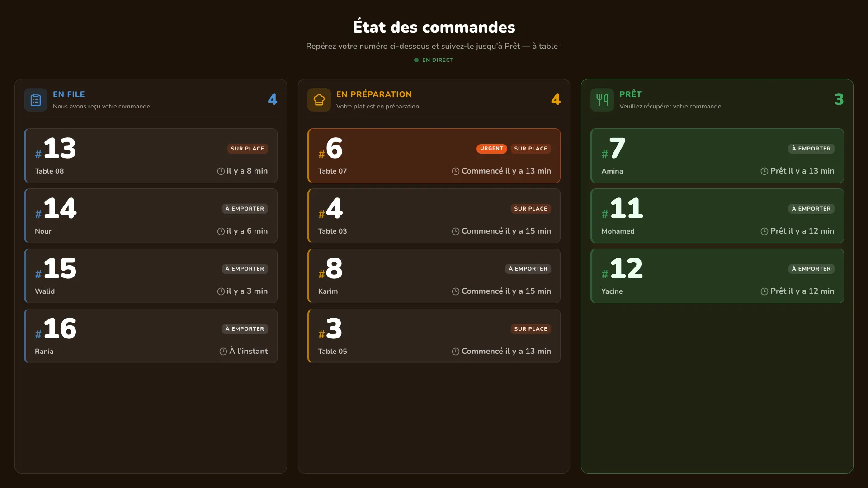Click the clock icon on order 7 Amina
The image size is (868, 488).
(764, 171)
